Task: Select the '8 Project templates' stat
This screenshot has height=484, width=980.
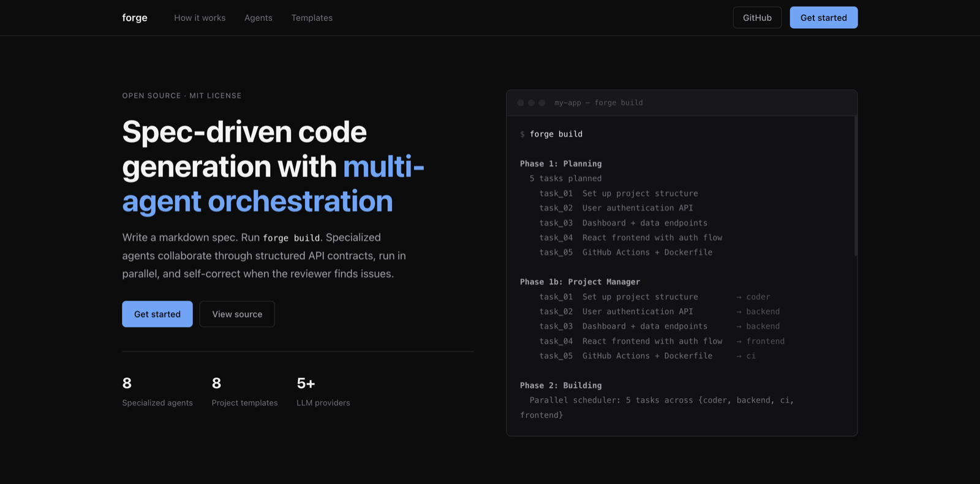Action: coord(244,392)
